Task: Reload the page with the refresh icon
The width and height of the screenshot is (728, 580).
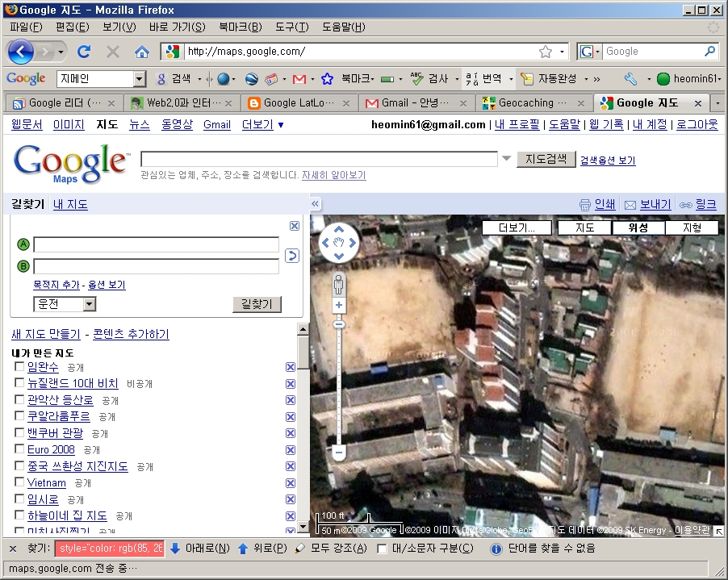Action: click(x=84, y=52)
